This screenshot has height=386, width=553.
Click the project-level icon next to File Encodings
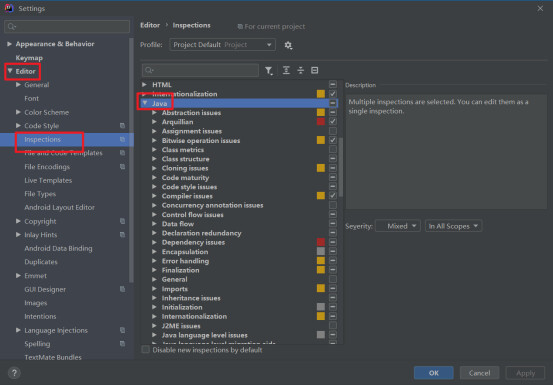pos(122,167)
